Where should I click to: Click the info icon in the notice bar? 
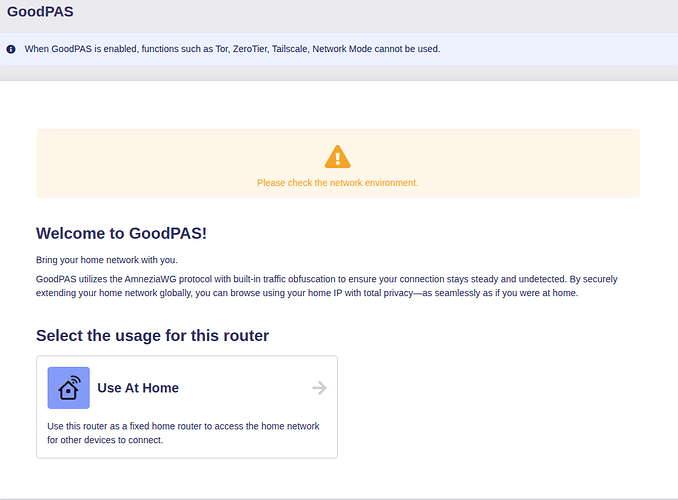pyautogui.click(x=11, y=49)
